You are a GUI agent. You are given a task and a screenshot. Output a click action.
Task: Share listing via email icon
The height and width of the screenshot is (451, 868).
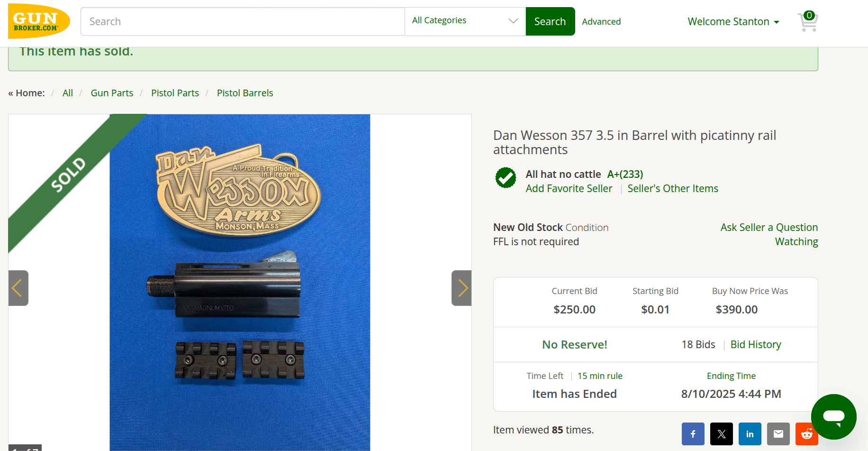click(x=778, y=433)
